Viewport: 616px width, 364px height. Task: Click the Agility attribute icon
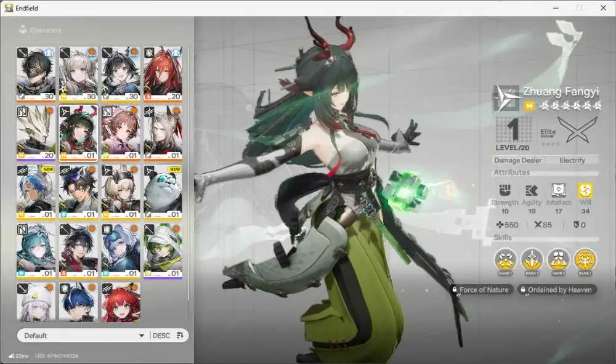(532, 190)
